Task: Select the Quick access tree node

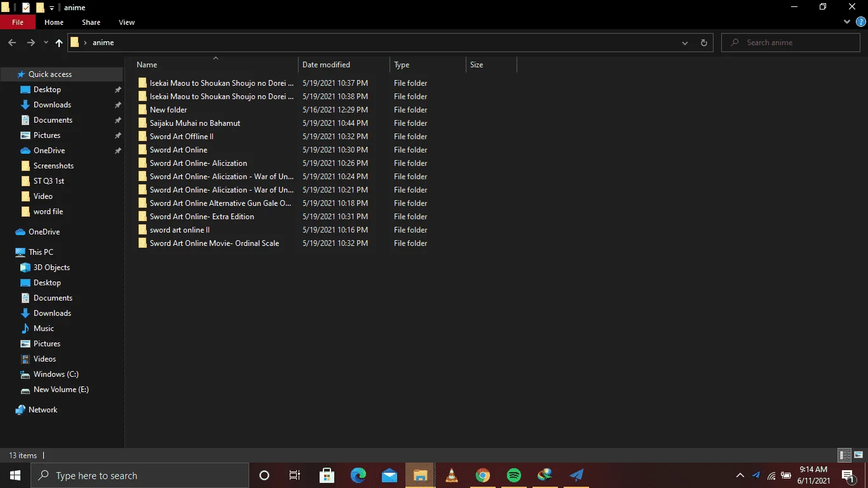Action: 50,74
